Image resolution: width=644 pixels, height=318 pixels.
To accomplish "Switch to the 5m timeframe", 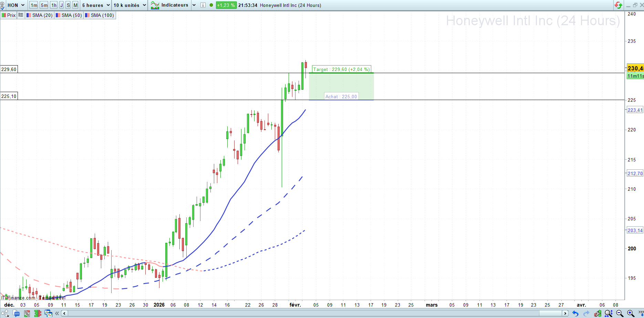I will [x=44, y=5].
